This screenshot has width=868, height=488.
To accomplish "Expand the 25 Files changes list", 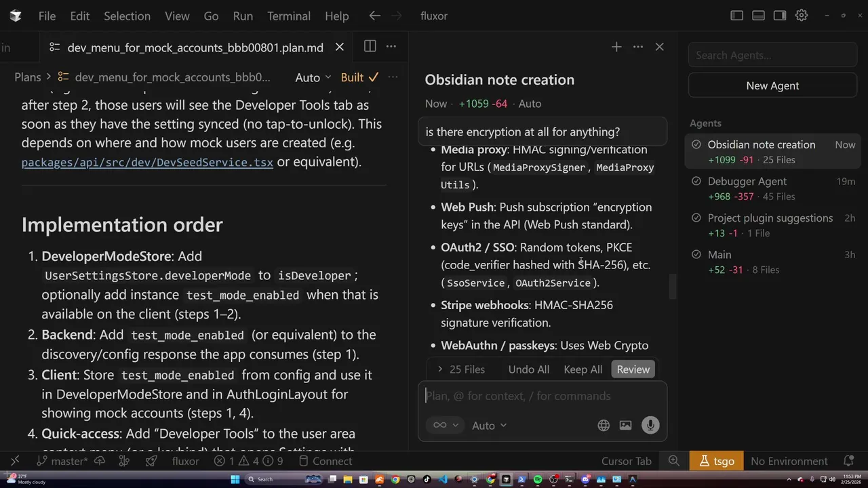I will [x=460, y=369].
